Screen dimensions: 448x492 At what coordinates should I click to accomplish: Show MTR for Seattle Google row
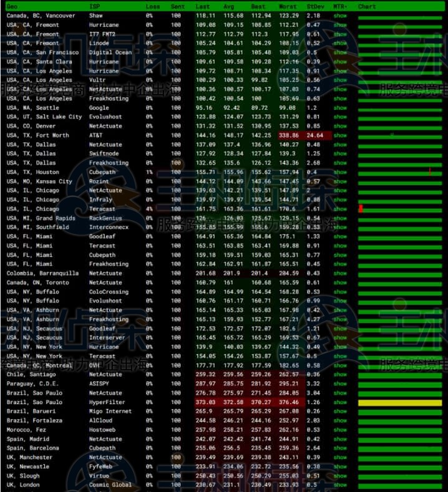tap(340, 108)
